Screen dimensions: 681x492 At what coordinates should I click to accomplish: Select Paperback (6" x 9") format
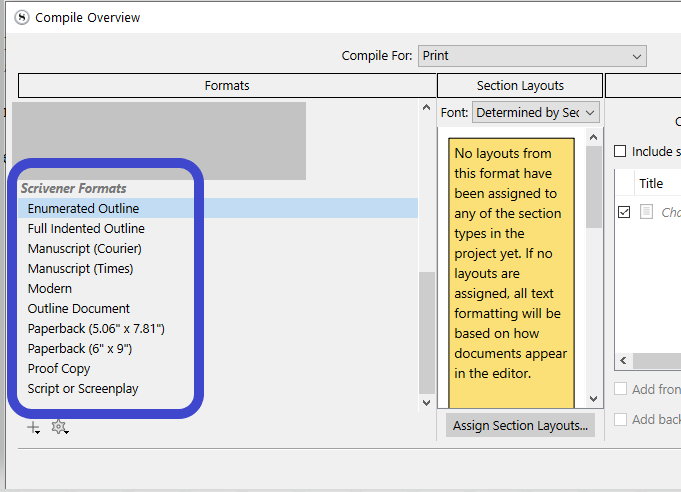coord(79,348)
